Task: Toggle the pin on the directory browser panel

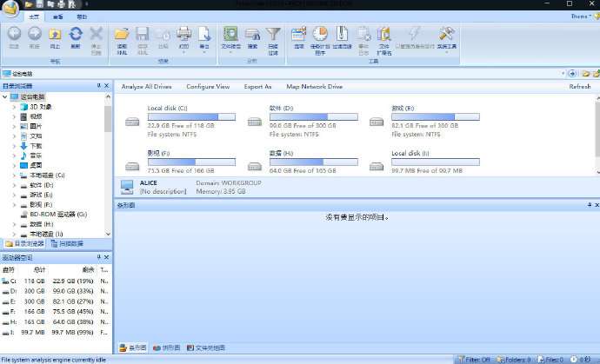Action: (x=98, y=86)
